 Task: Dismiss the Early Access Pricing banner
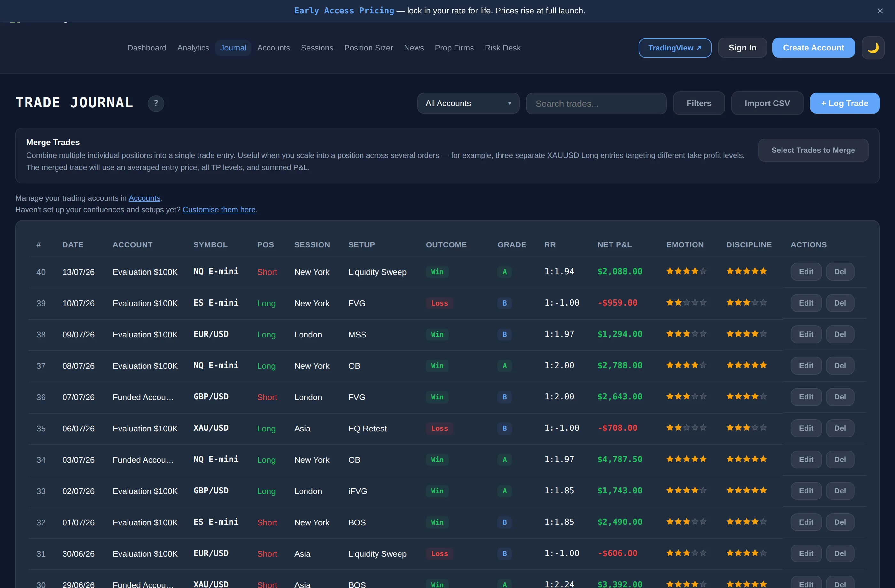[880, 11]
